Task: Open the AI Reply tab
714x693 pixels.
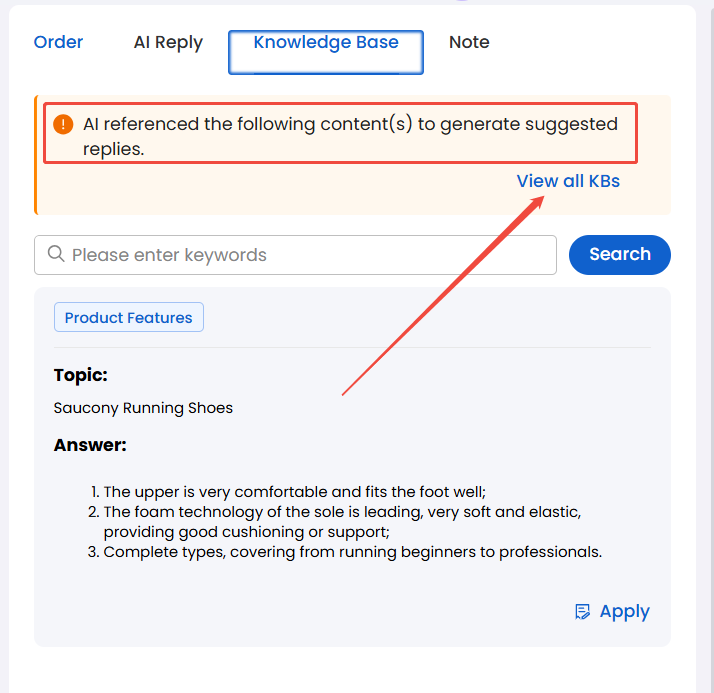Action: pyautogui.click(x=168, y=42)
